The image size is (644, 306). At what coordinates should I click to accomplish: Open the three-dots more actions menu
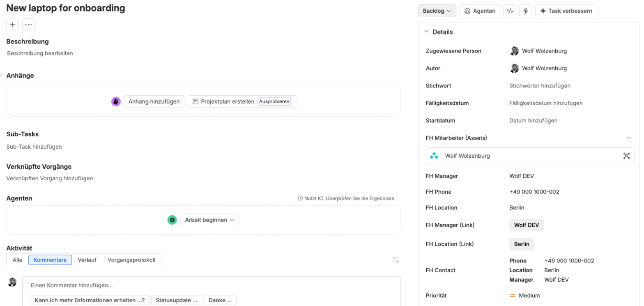coord(28,25)
